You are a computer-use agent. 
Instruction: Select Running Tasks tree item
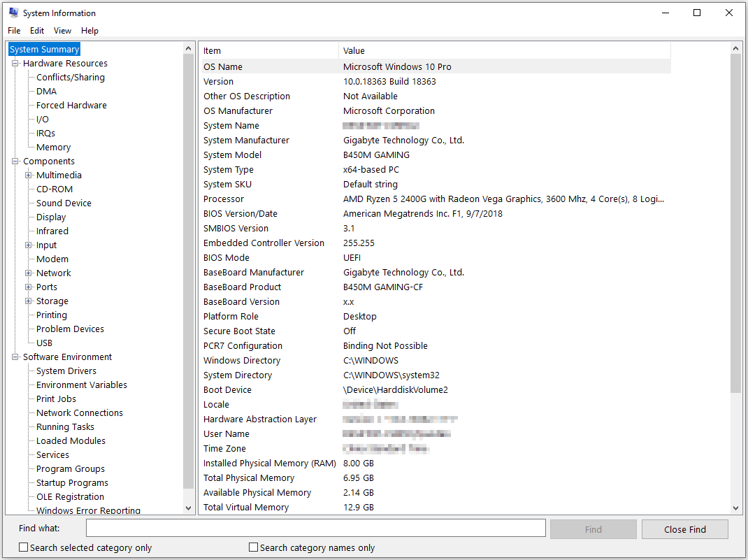coord(65,427)
